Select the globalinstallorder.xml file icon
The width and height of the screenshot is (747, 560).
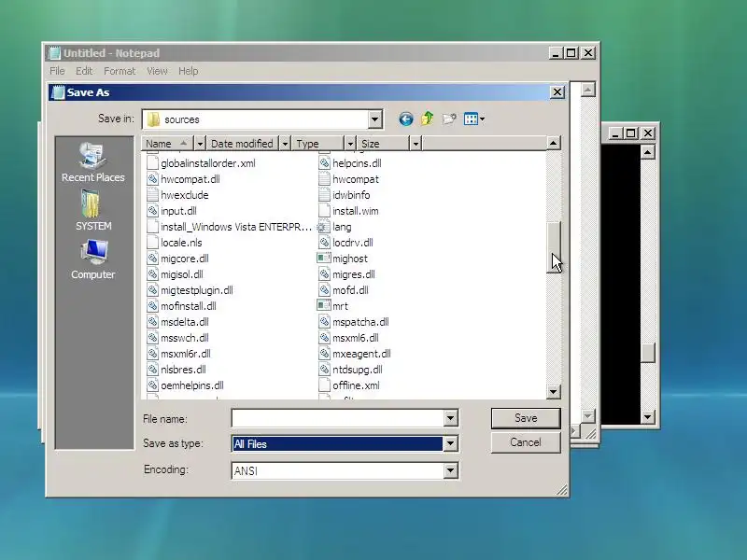[152, 163]
